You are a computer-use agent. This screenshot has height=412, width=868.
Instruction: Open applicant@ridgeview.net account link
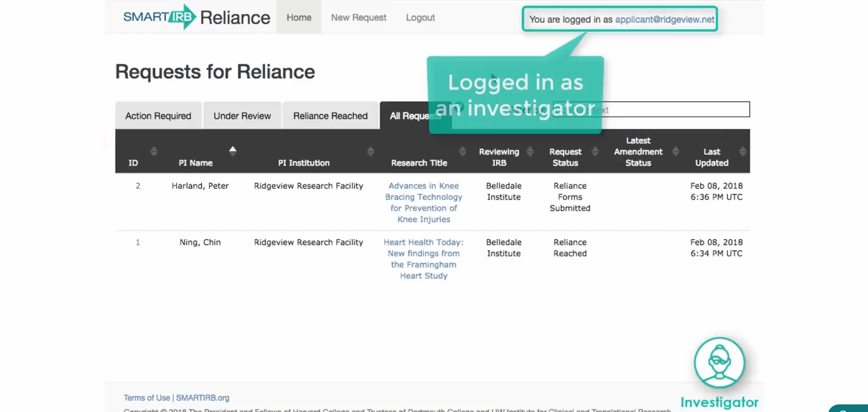665,19
